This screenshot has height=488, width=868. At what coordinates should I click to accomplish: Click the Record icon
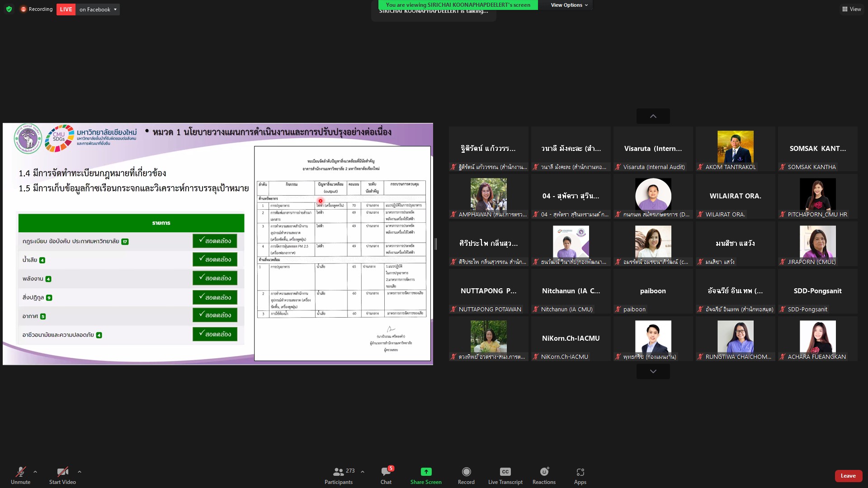[466, 472]
